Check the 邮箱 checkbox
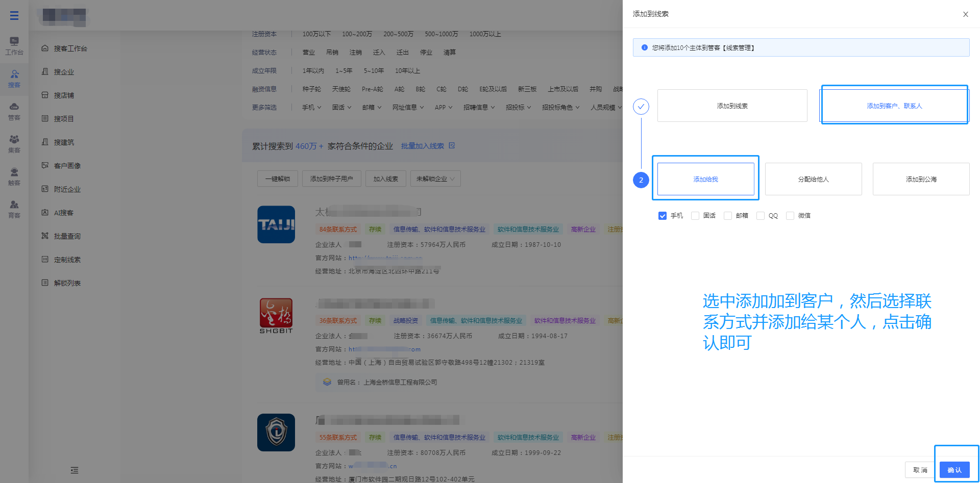This screenshot has height=483, width=980. pyautogui.click(x=728, y=216)
